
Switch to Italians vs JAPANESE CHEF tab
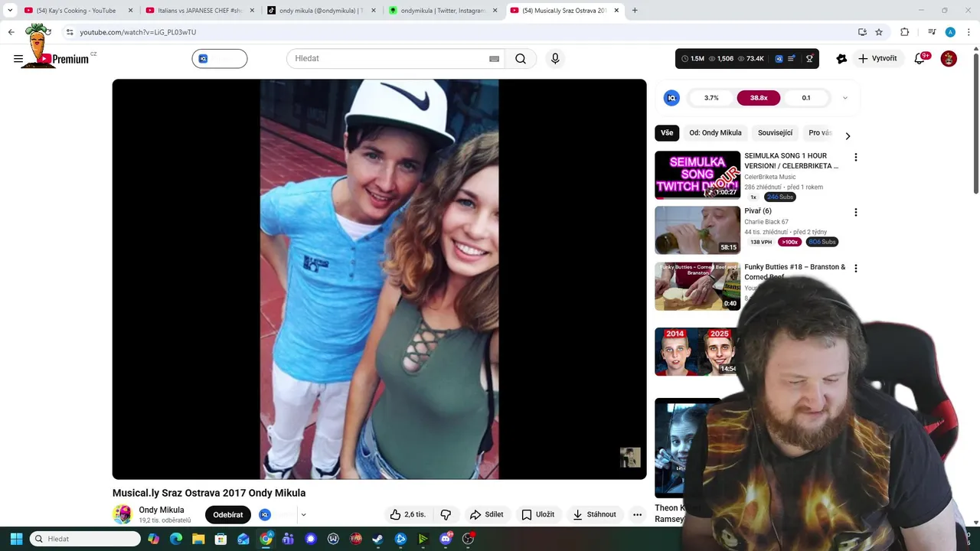point(199,11)
